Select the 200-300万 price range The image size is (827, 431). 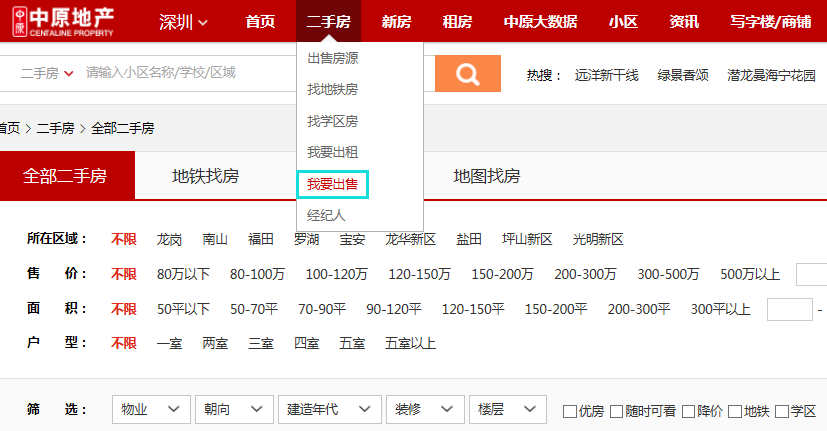[x=585, y=274]
